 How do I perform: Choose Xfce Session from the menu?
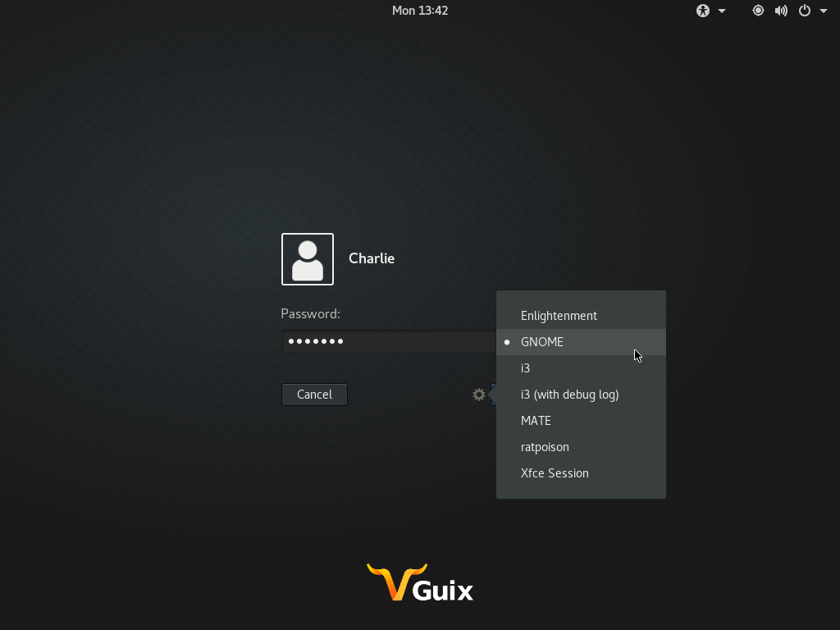click(x=555, y=473)
